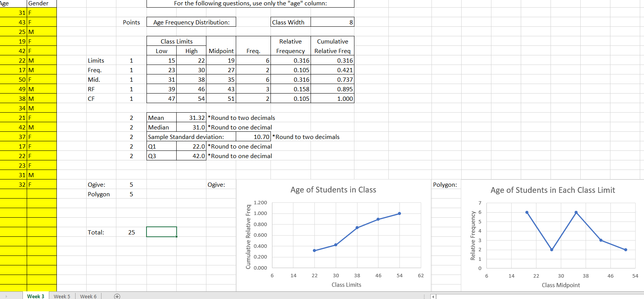This screenshot has height=299, width=644.
Task: Select the Midpoint column header
Action: coord(221,51)
